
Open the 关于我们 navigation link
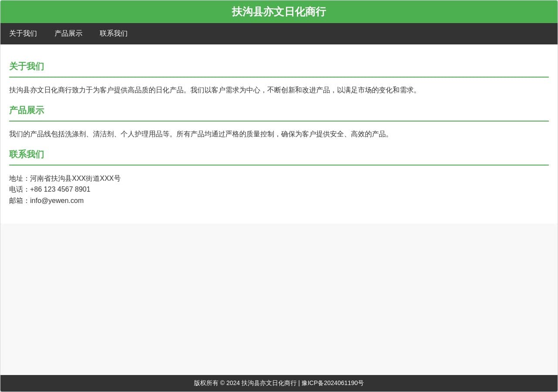[23, 34]
